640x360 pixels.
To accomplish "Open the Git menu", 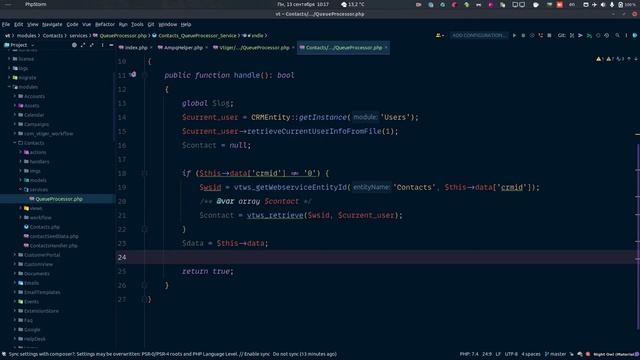I will [151, 24].
